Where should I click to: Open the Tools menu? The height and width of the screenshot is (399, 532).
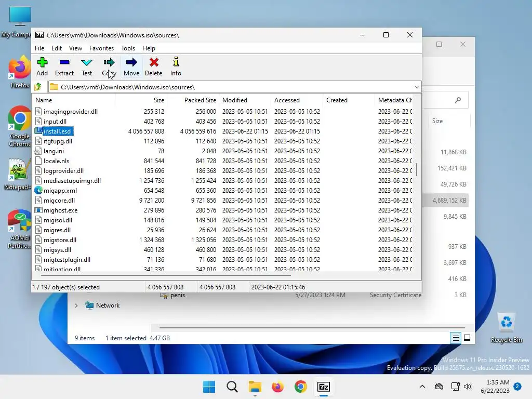[128, 48]
